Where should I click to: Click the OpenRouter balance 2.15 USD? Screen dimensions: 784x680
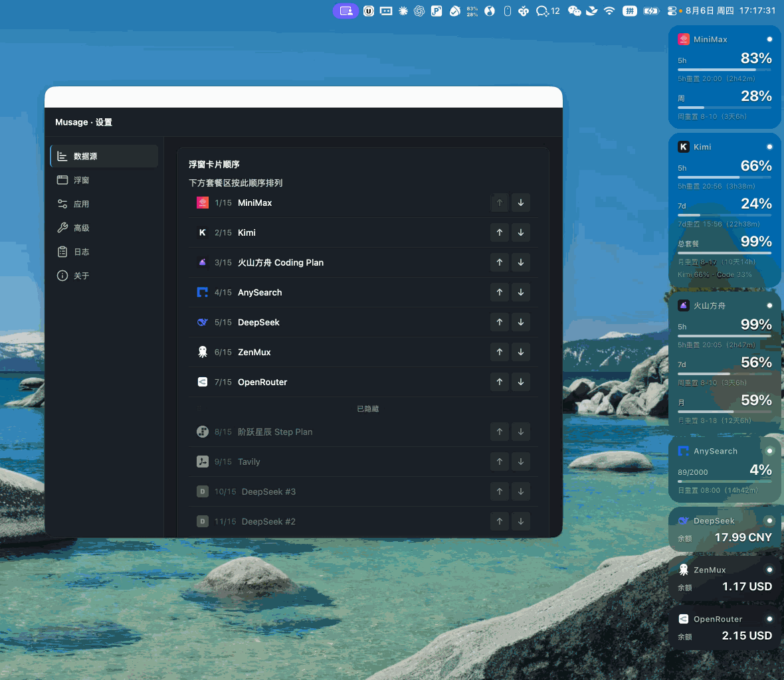[x=747, y=636]
